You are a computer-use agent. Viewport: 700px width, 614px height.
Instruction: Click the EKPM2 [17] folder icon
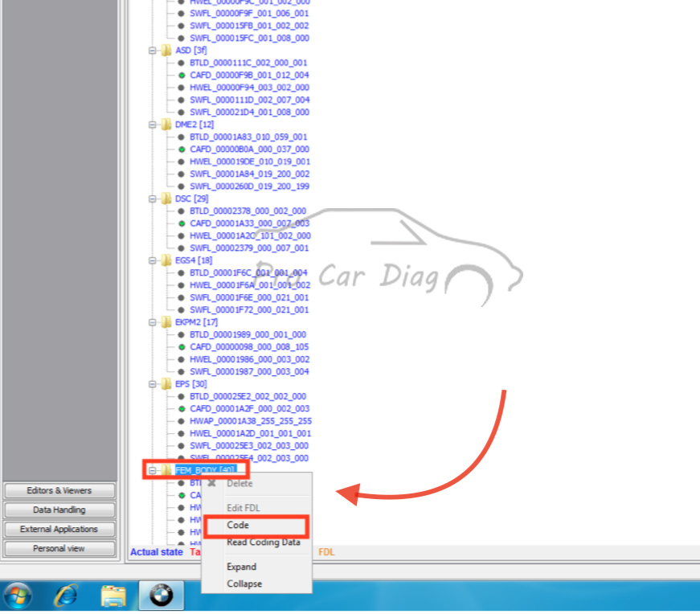(x=166, y=322)
